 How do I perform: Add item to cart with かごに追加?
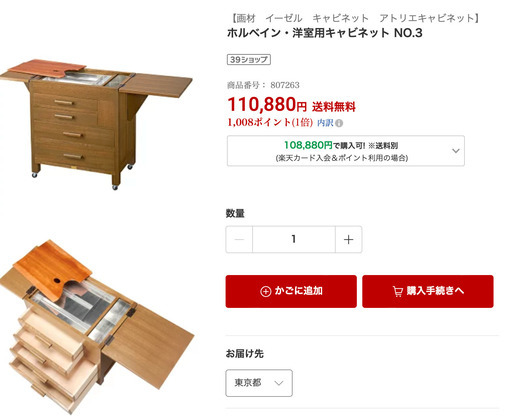tap(291, 291)
